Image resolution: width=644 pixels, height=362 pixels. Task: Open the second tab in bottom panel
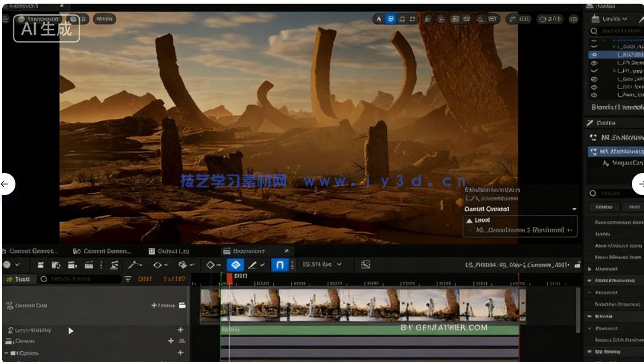tap(102, 251)
